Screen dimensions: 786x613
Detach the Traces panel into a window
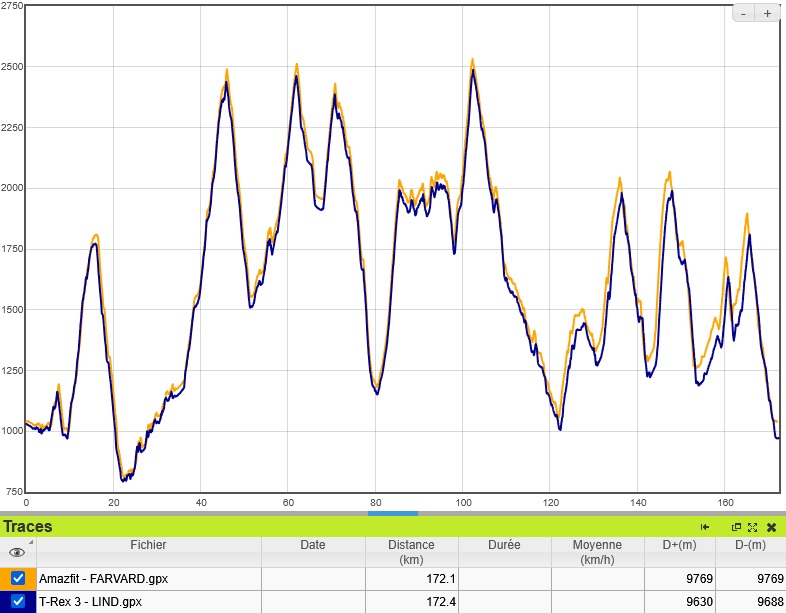tap(737, 527)
